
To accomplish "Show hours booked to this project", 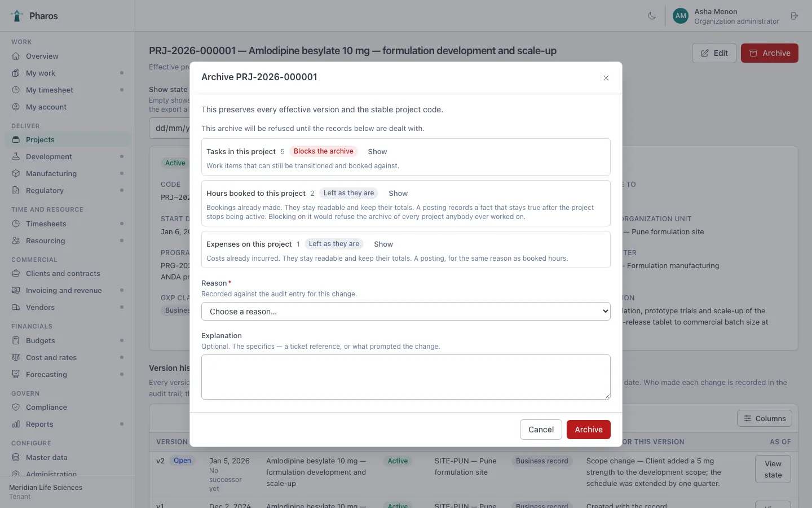I will [x=398, y=194].
